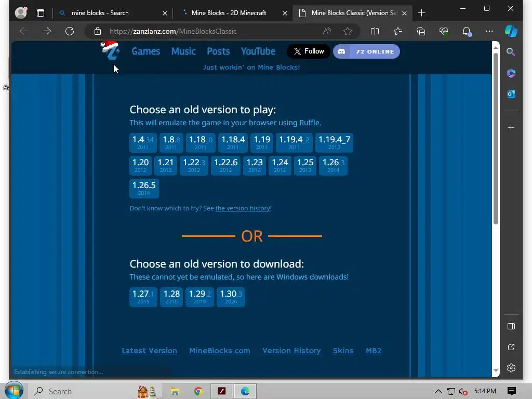The image size is (532, 399).
Task: View site information lock icon
Action: coord(98,31)
